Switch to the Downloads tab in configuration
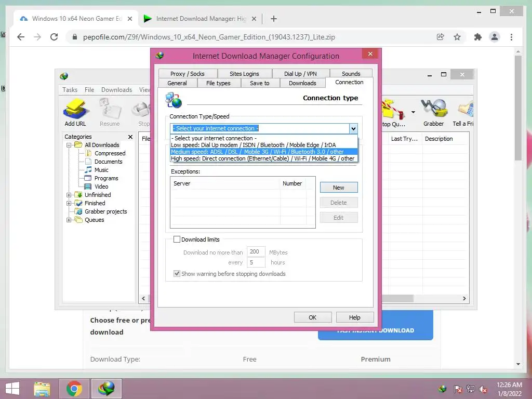 coord(302,83)
